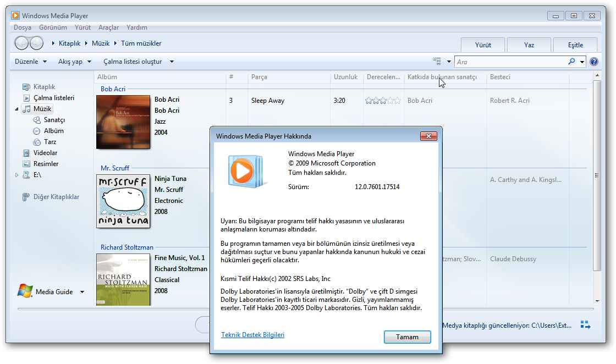Sort by the Besteci column header

(x=527, y=77)
